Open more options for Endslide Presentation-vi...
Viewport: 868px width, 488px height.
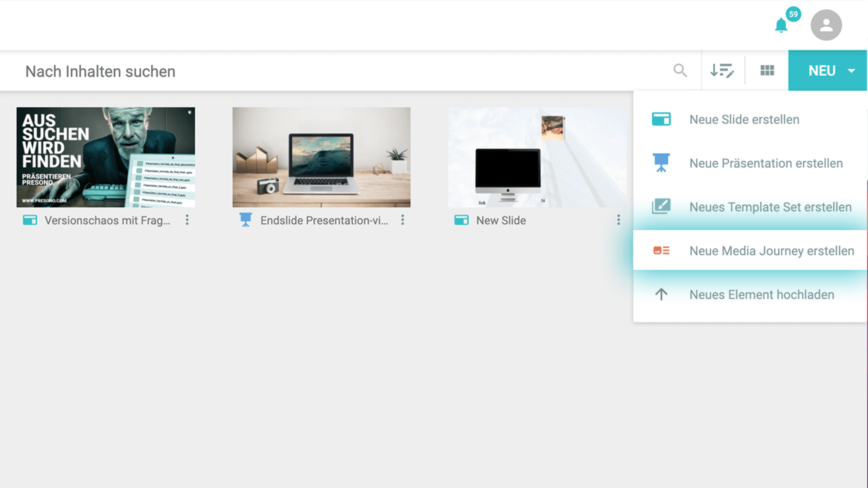402,220
